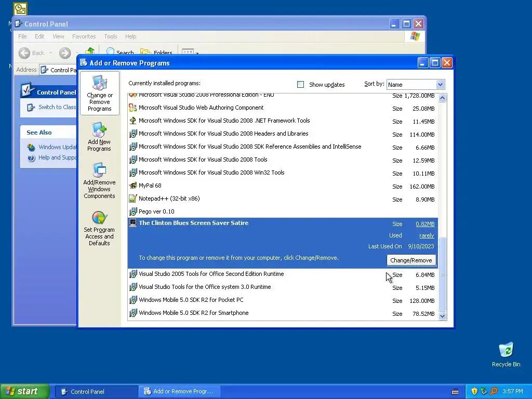Viewport: 532px width, 399px height.
Task: Click the Forward arrow in Control Panel
Action: [x=65, y=53]
